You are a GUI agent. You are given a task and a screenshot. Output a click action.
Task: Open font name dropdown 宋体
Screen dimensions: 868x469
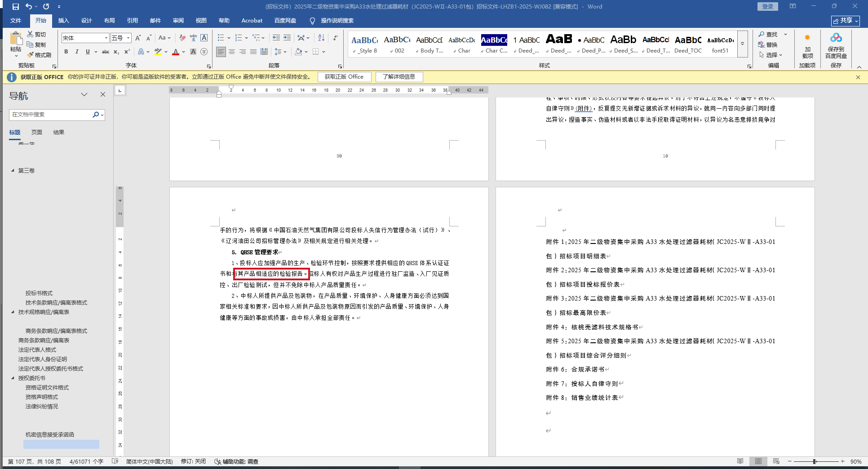point(106,38)
